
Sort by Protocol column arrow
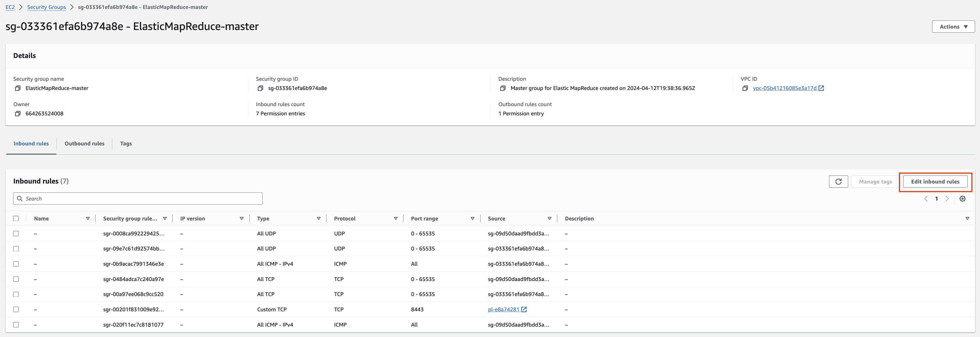396,219
